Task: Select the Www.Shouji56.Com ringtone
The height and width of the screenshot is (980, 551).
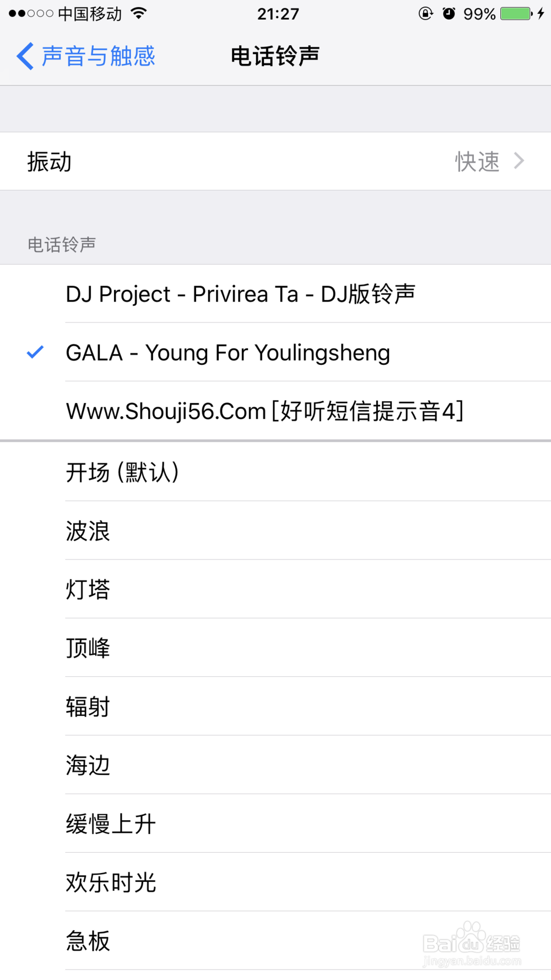Action: [264, 411]
